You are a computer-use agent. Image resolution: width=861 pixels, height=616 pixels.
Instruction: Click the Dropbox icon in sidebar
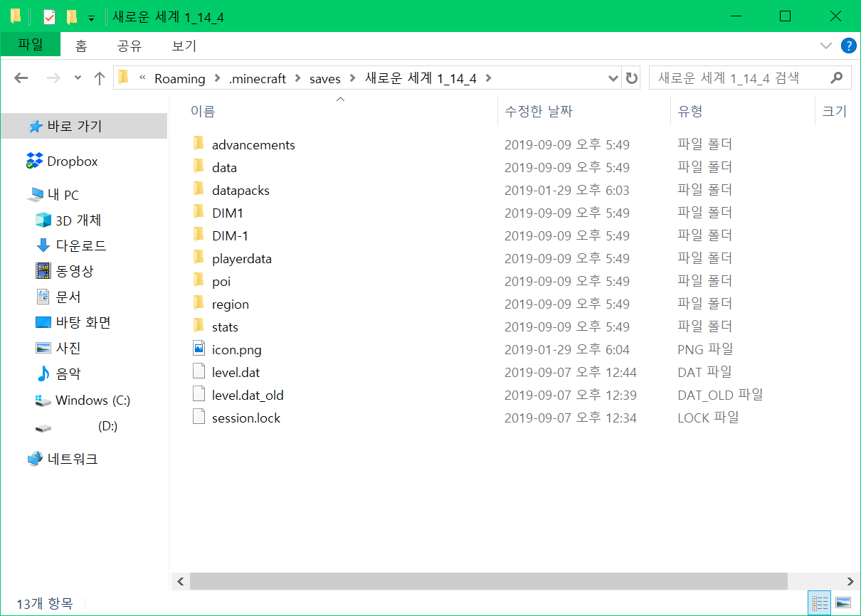click(x=34, y=161)
